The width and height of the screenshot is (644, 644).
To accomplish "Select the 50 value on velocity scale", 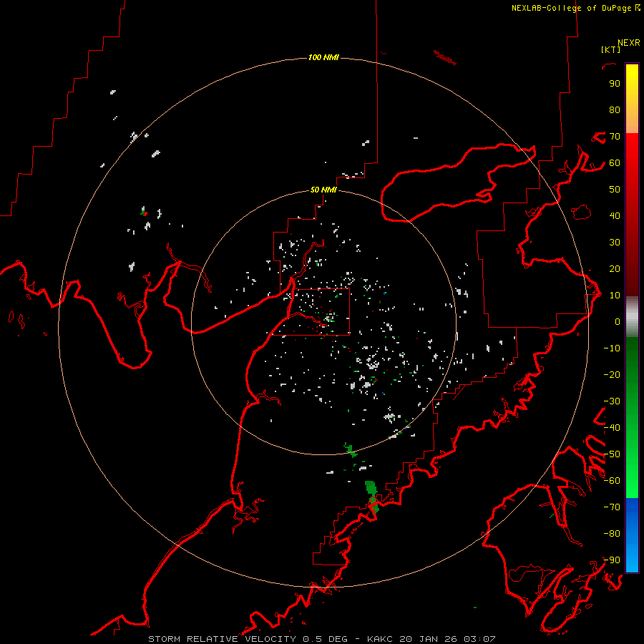I will pos(615,190).
